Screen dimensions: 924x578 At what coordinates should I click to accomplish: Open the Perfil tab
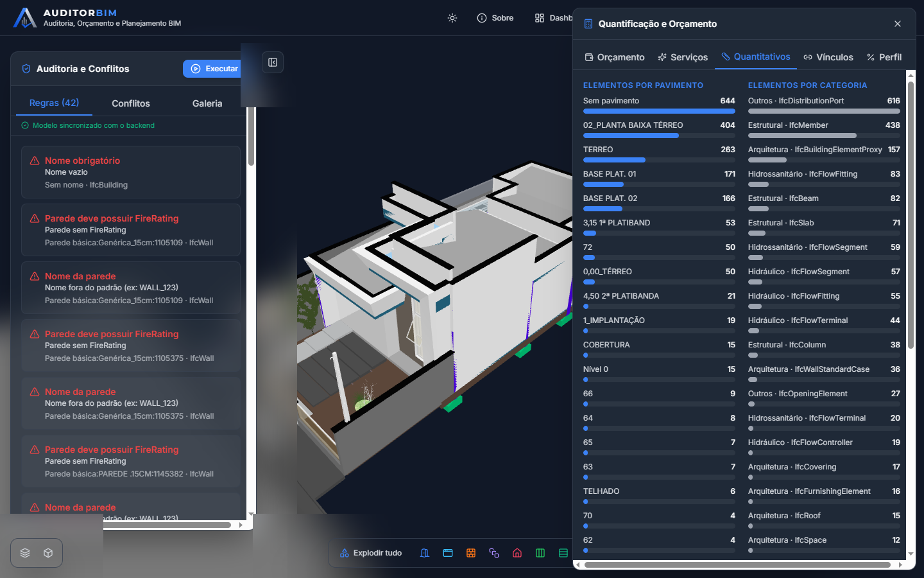pos(884,57)
